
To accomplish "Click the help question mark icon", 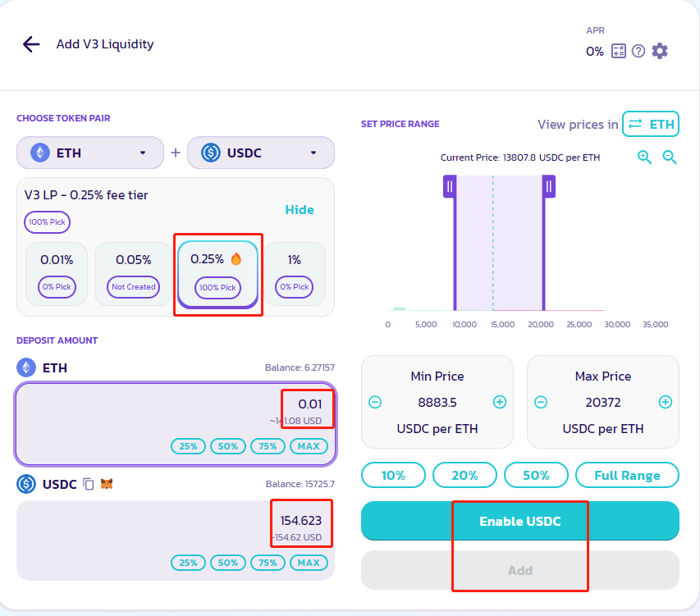I will (x=638, y=51).
